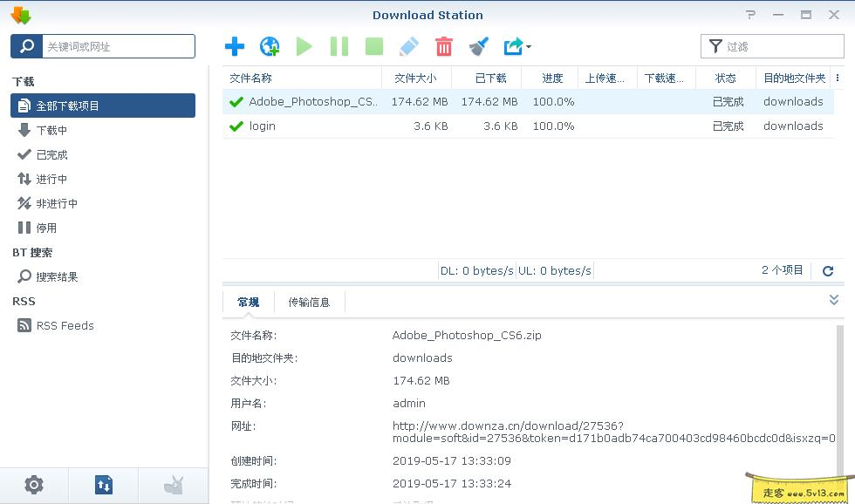Image resolution: width=855 pixels, height=504 pixels.
Task: Open Download Station settings gear
Action: click(x=33, y=485)
